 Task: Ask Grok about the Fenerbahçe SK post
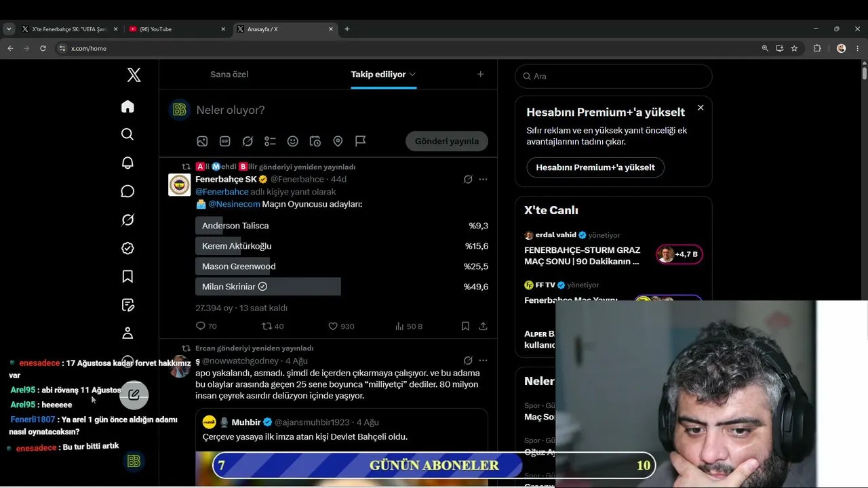[468, 180]
